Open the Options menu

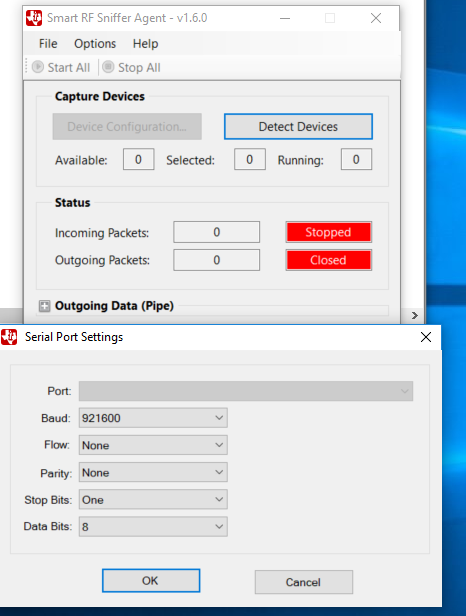(95, 44)
